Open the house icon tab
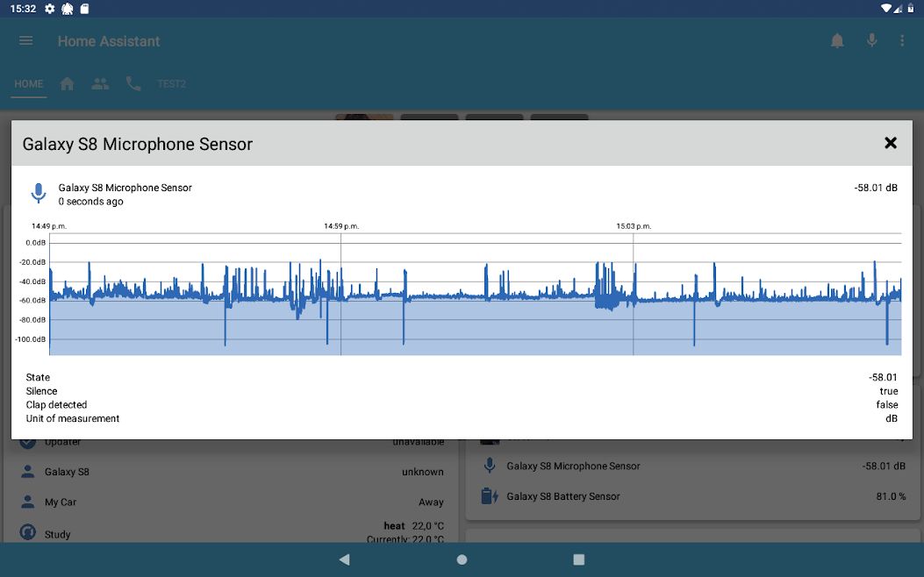 (68, 83)
